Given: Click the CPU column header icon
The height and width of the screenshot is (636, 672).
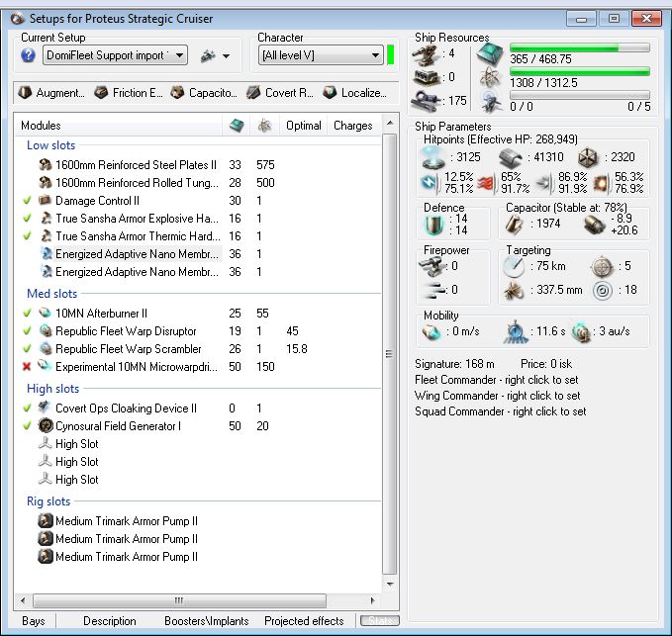Looking at the screenshot, I should pyautogui.click(x=237, y=126).
